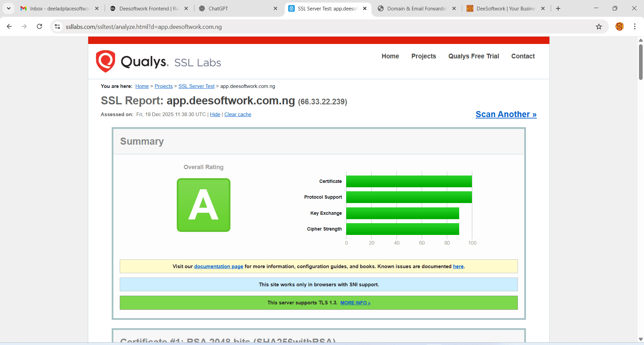Screen dimensions: 644x345
Task: Open Qualys Free Trial menu item
Action: click(x=473, y=56)
